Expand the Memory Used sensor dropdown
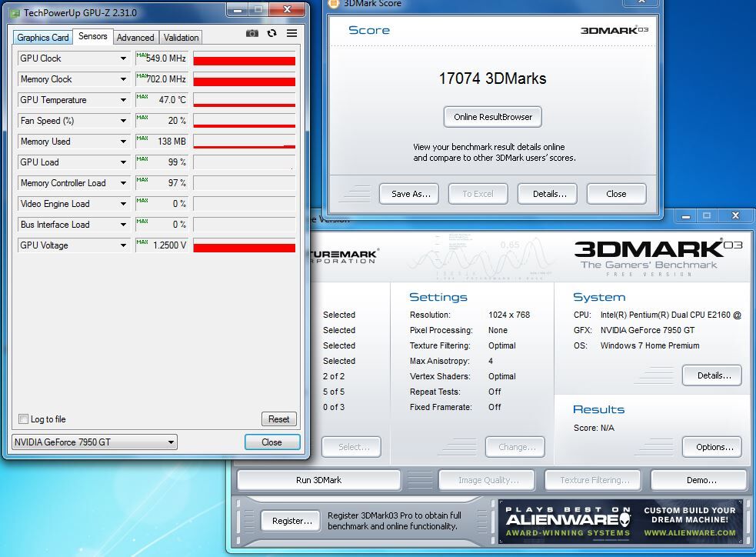The image size is (756, 557). (123, 142)
